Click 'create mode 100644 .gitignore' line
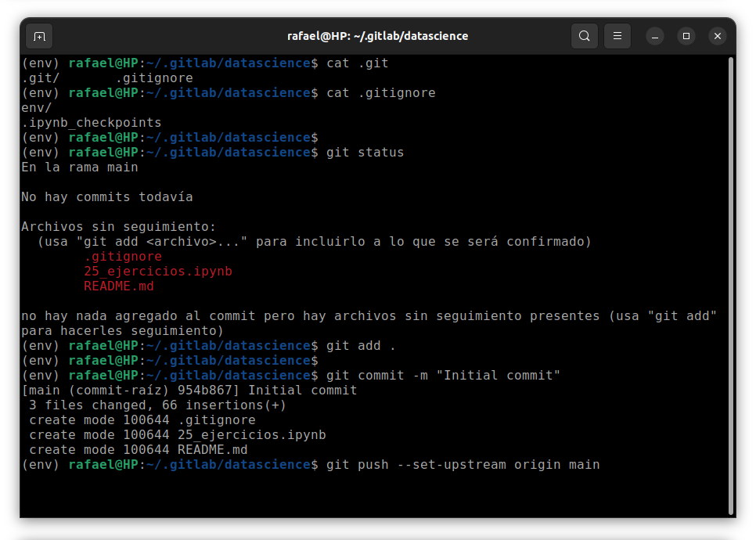 pyautogui.click(x=142, y=420)
